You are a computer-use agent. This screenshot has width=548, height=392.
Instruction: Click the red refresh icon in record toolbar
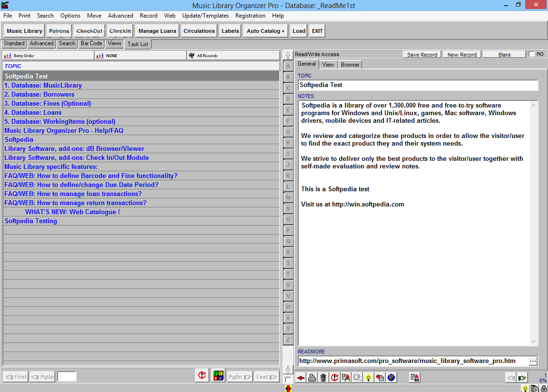pos(334,377)
